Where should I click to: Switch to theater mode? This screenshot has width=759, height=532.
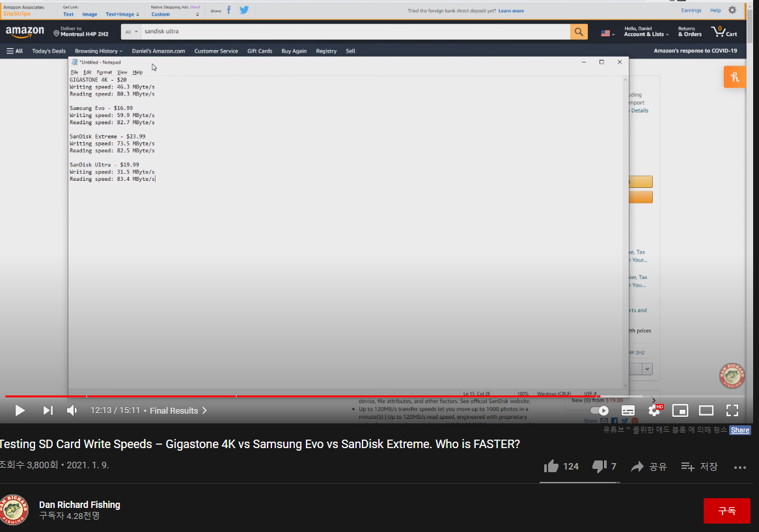706,410
